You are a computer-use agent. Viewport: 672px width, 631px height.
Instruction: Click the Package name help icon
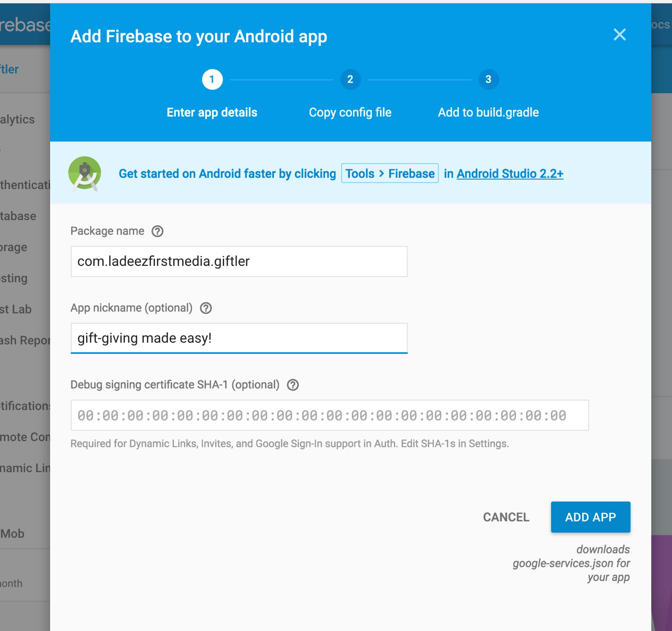click(x=158, y=231)
